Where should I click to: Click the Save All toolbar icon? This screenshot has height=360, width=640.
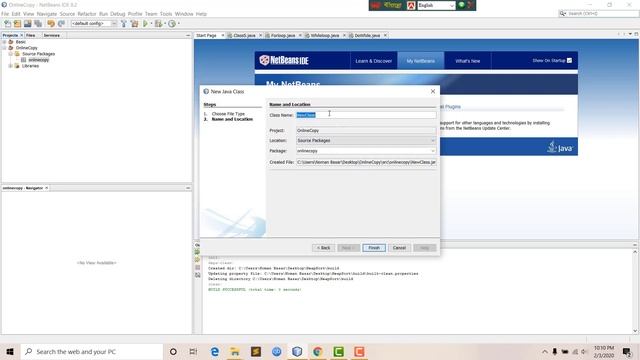[38, 24]
